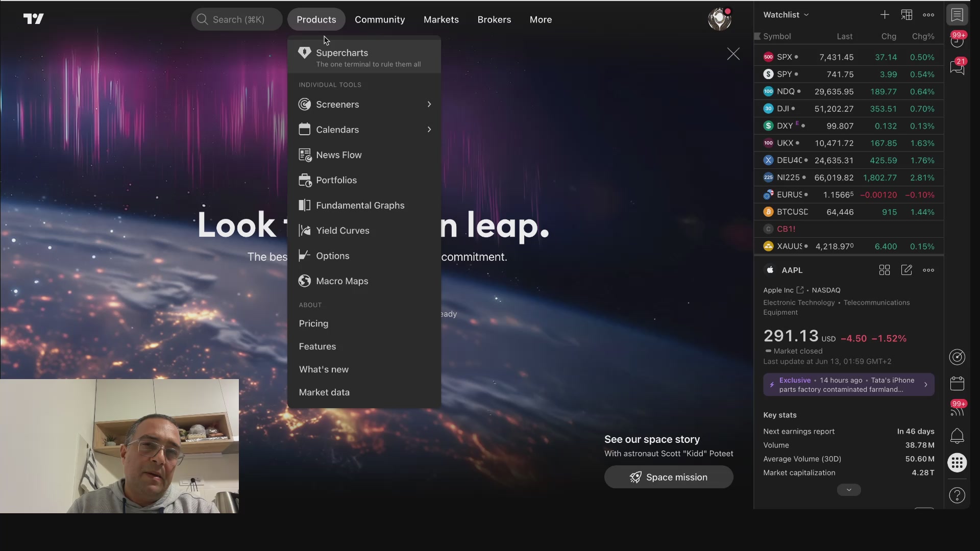Open the watchlist panel icon in the sidebar
This screenshot has width=980, height=551.
957,15
